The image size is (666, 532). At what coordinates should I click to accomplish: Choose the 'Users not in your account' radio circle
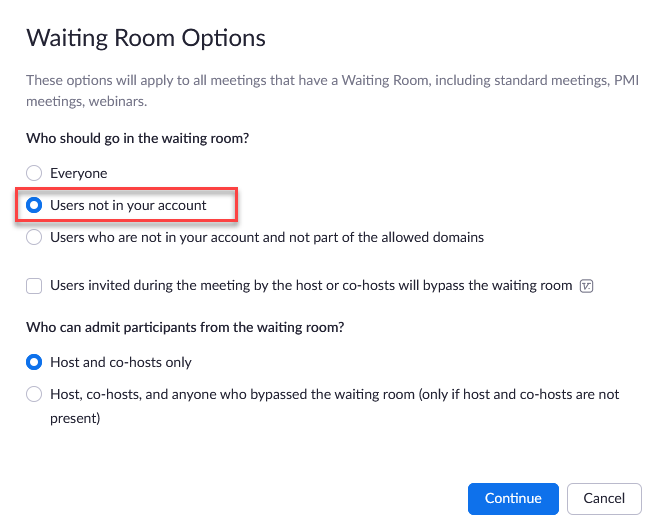[x=34, y=205]
